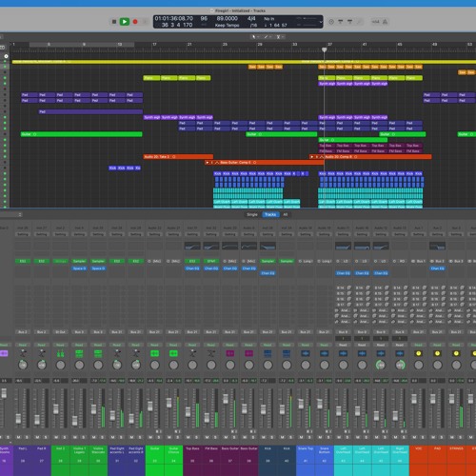The width and height of the screenshot is (476, 476).
Task: Open the Sampler instrument on Violins 1 Legato
Action: tap(79, 261)
